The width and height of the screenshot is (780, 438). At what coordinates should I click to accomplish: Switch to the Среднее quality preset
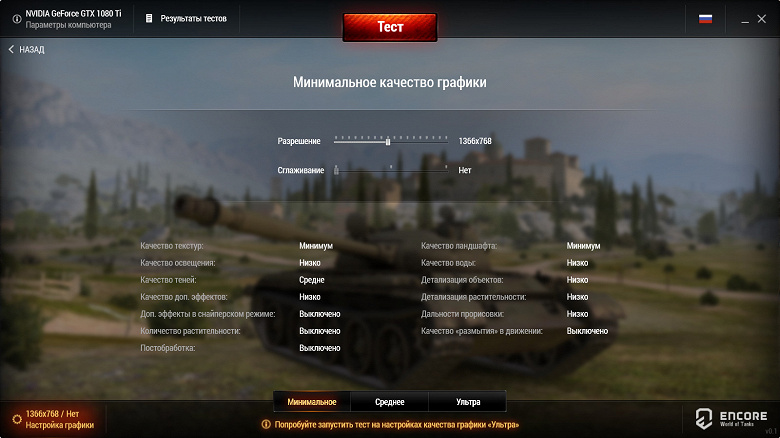coord(390,402)
